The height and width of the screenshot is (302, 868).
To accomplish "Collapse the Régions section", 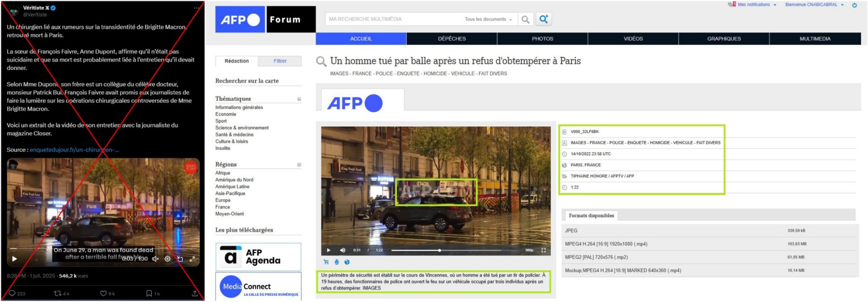I will (299, 164).
